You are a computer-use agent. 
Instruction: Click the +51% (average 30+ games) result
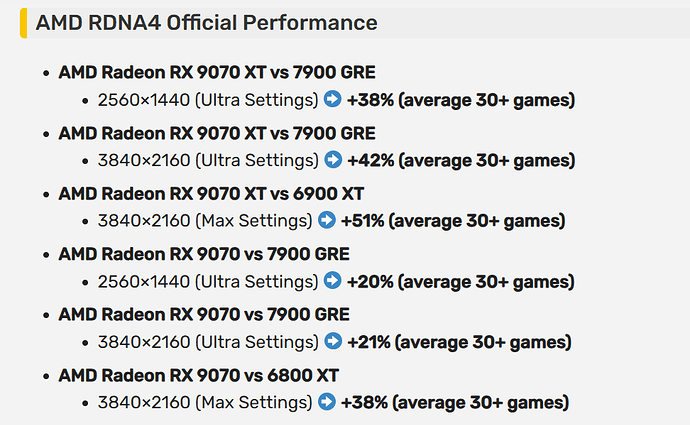tap(453, 221)
